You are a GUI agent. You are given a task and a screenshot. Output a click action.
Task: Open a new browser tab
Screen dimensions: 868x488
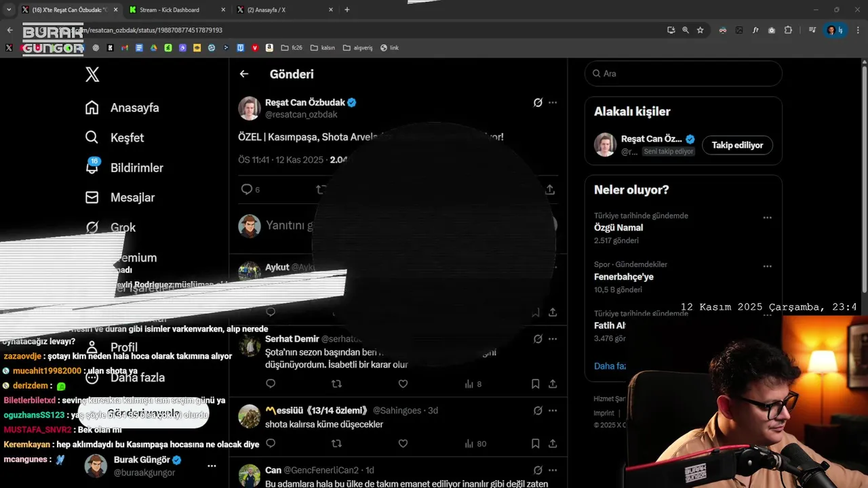point(347,9)
